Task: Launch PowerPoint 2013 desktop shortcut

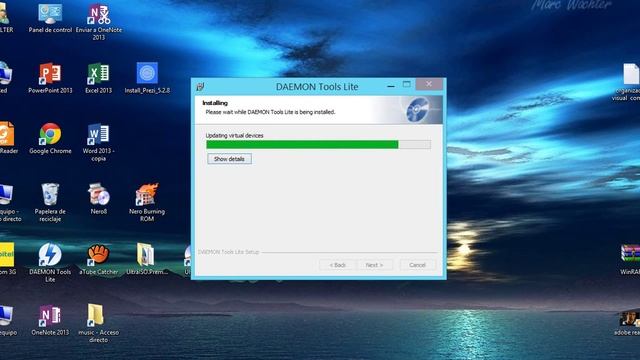Action: click(50, 78)
